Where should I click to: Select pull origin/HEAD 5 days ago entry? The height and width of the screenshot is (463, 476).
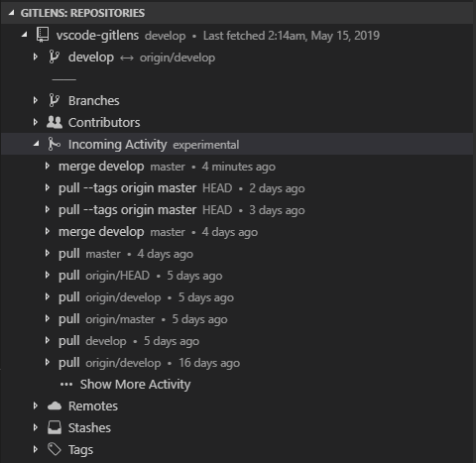pyautogui.click(x=238, y=275)
